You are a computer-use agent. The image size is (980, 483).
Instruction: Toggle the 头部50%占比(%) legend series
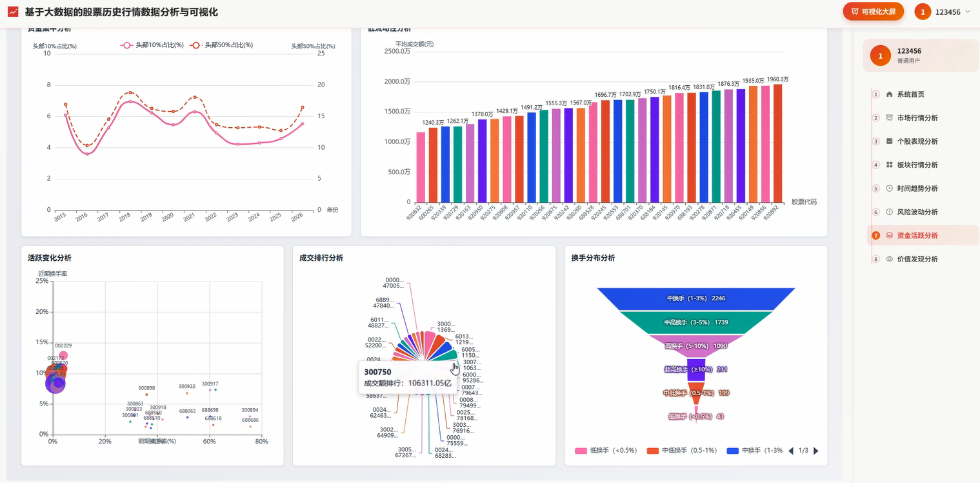point(221,45)
